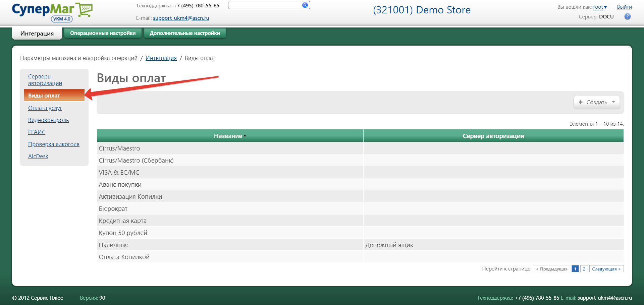The image size is (644, 305).
Task: Select the Интеграция tab
Action: (x=37, y=34)
